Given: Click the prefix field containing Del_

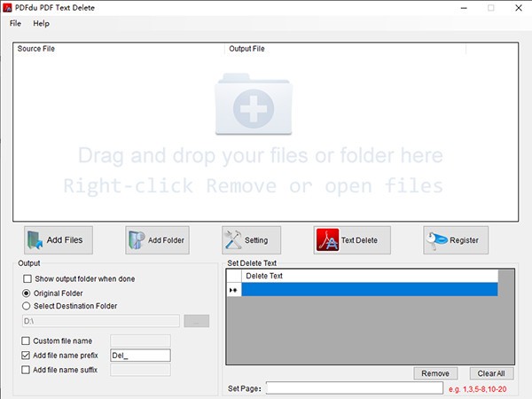Looking at the screenshot, I should coord(140,356).
